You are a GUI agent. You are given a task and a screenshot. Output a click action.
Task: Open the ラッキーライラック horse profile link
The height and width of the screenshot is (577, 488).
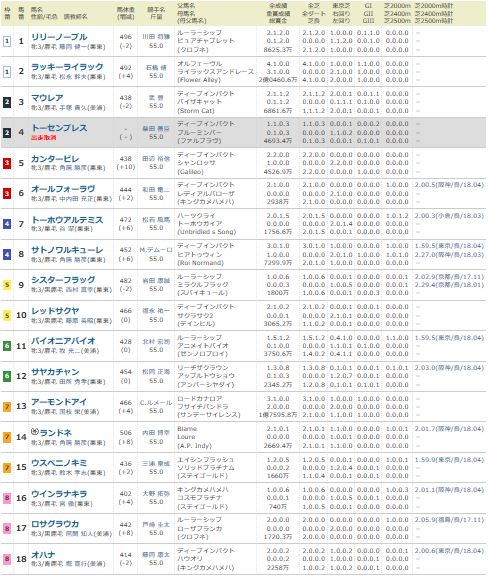point(67,67)
